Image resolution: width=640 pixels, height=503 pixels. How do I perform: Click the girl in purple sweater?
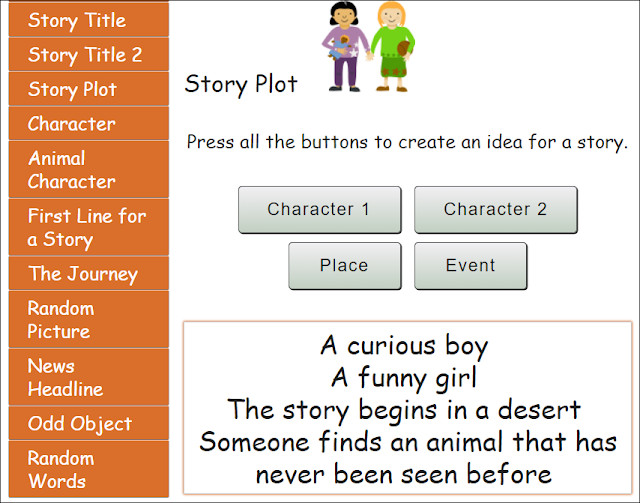click(x=345, y=46)
